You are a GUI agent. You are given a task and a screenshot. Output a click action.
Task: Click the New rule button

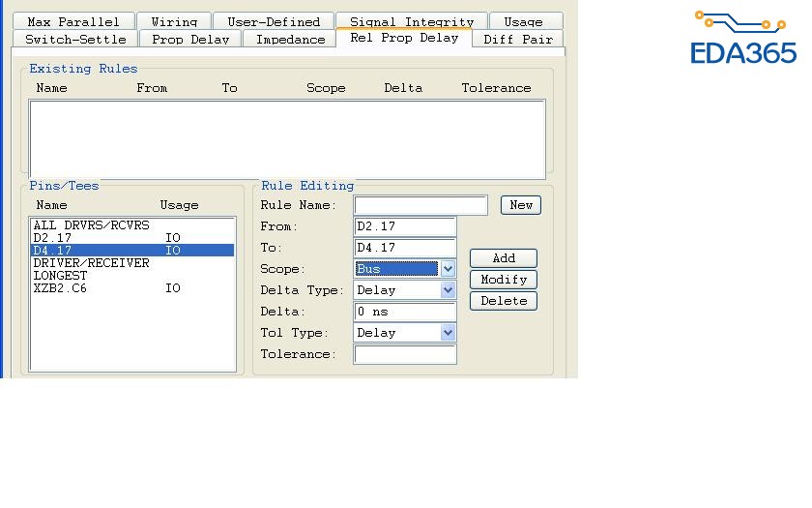point(521,205)
